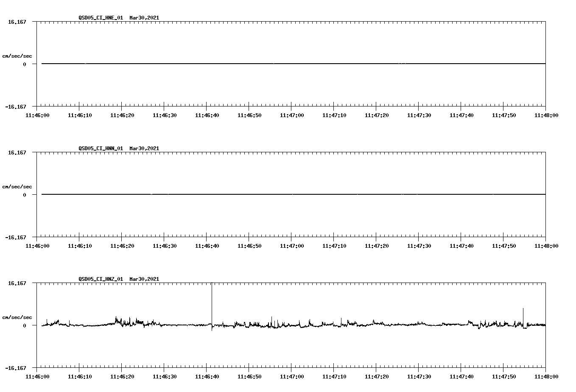The width and height of the screenshot is (576, 392).
Task: Click the 16.167 amplitude label on top plot
Action: (x=17, y=21)
